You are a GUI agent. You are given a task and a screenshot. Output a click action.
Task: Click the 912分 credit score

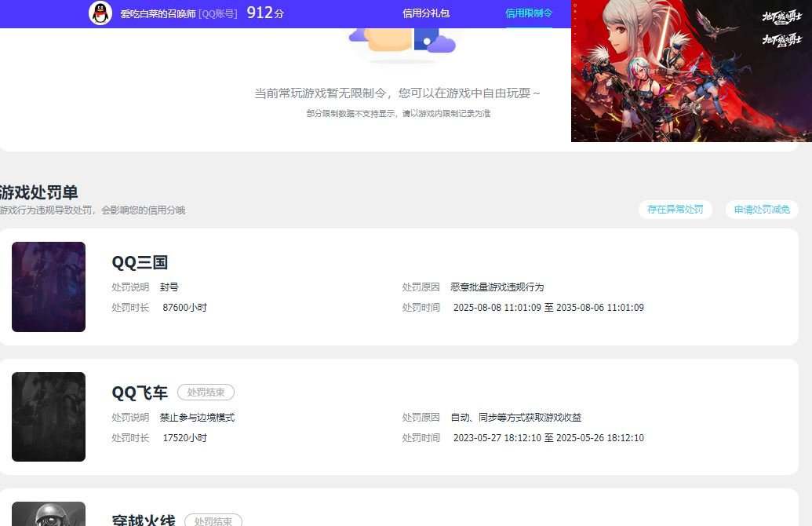tap(265, 13)
